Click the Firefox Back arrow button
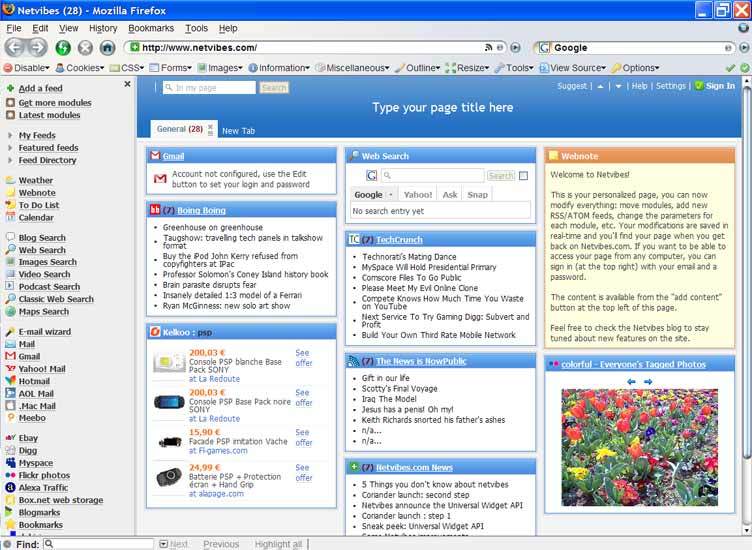Screen dimensions: 752x550 pyautogui.click(x=15, y=47)
